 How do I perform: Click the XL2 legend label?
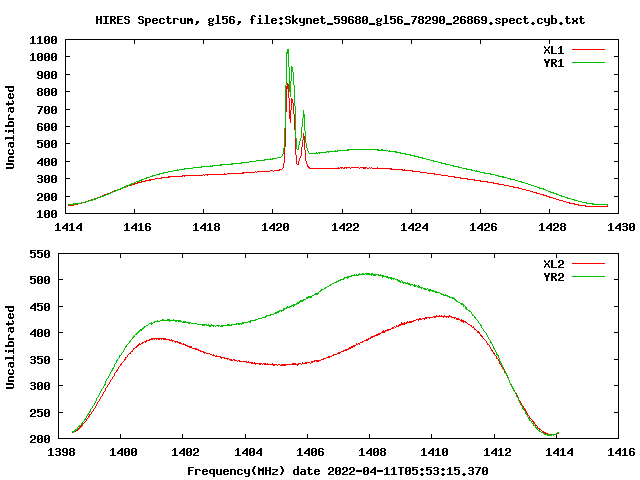coord(553,264)
